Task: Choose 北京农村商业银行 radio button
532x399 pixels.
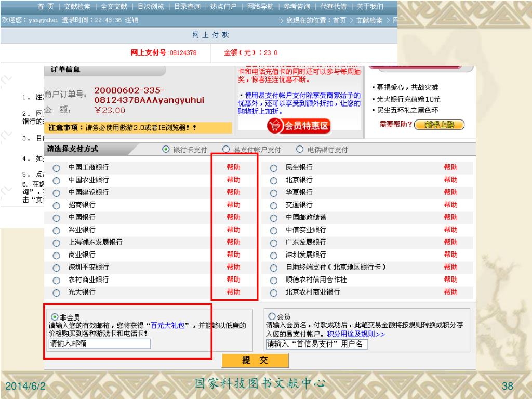Action: coord(273,293)
